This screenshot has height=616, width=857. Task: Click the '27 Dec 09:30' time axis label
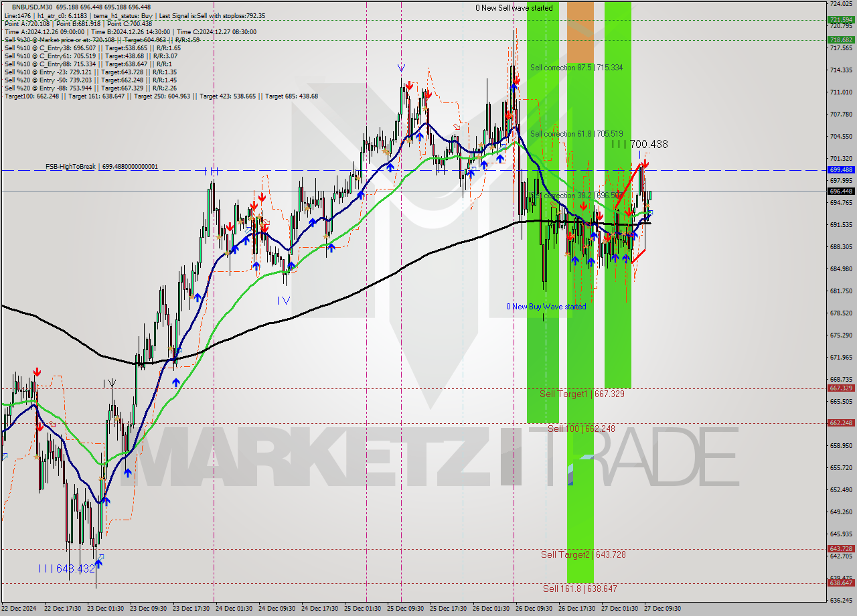662,609
